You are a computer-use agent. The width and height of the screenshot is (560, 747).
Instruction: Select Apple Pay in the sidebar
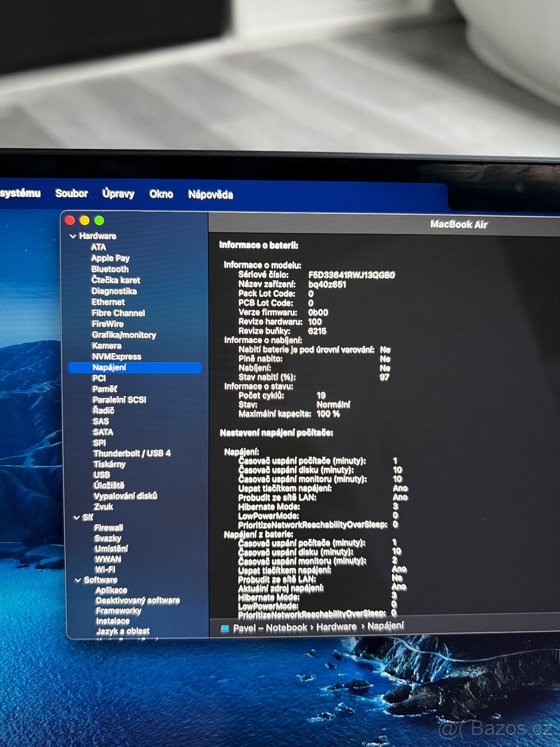110,258
